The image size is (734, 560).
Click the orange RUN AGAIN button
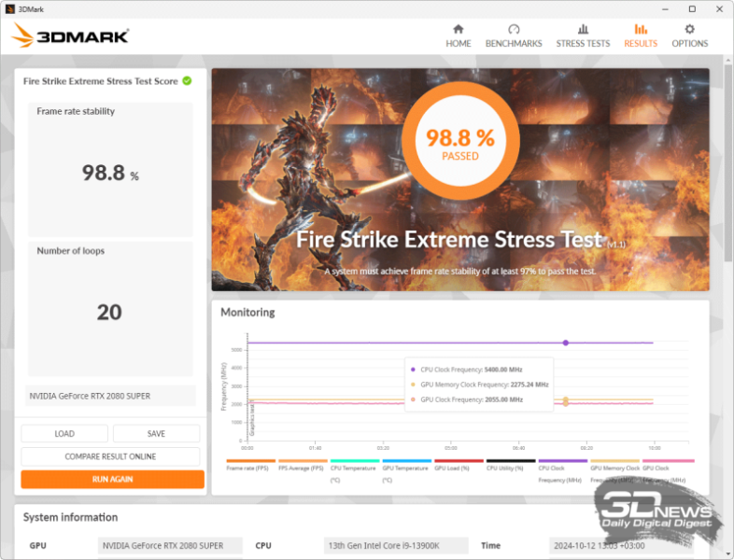tap(112, 479)
